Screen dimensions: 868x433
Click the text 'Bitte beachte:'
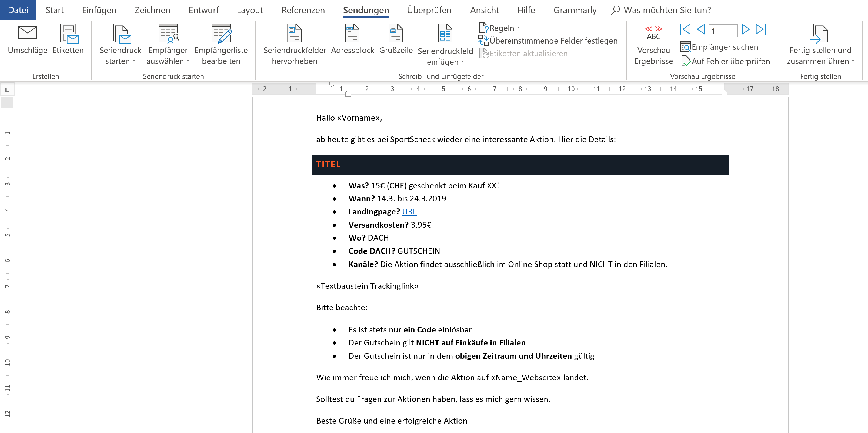coord(342,307)
